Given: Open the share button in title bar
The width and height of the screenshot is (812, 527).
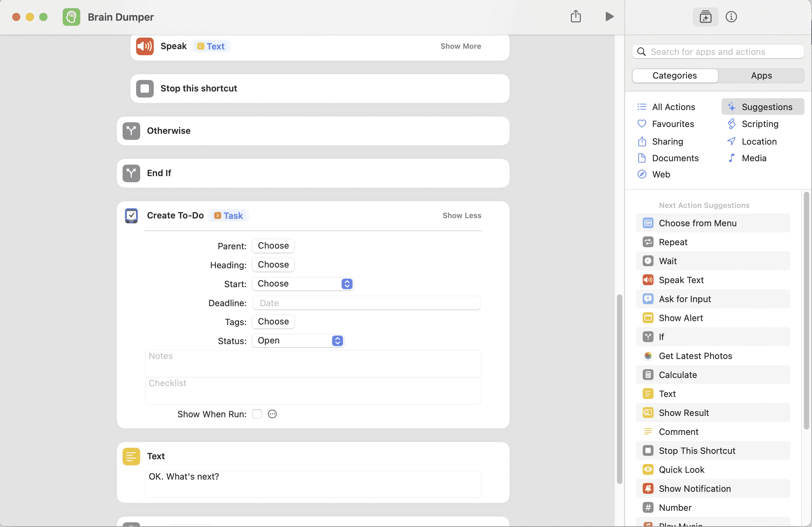Looking at the screenshot, I should [x=576, y=16].
